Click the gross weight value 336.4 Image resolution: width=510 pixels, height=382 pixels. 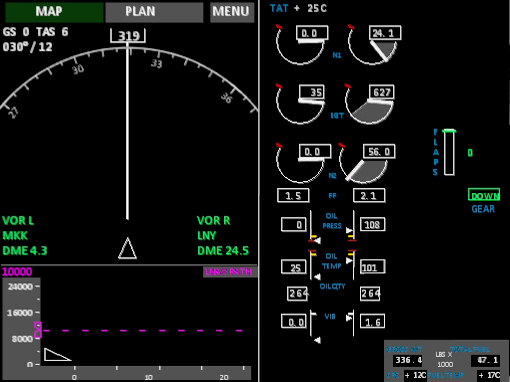(408, 360)
